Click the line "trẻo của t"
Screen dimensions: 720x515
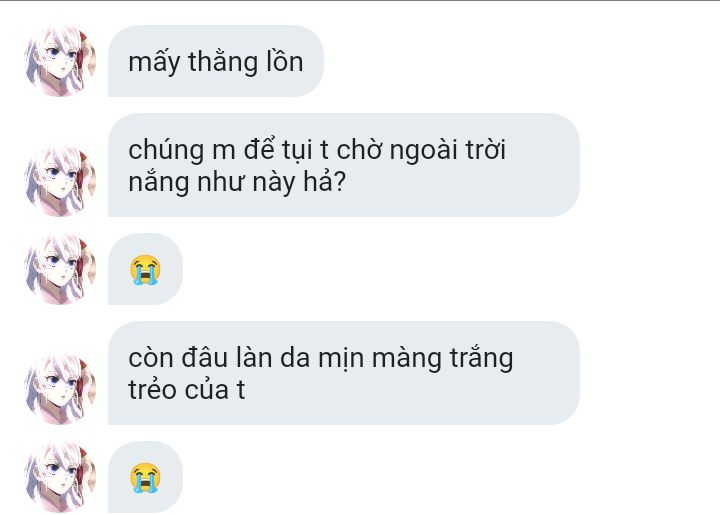[186, 390]
